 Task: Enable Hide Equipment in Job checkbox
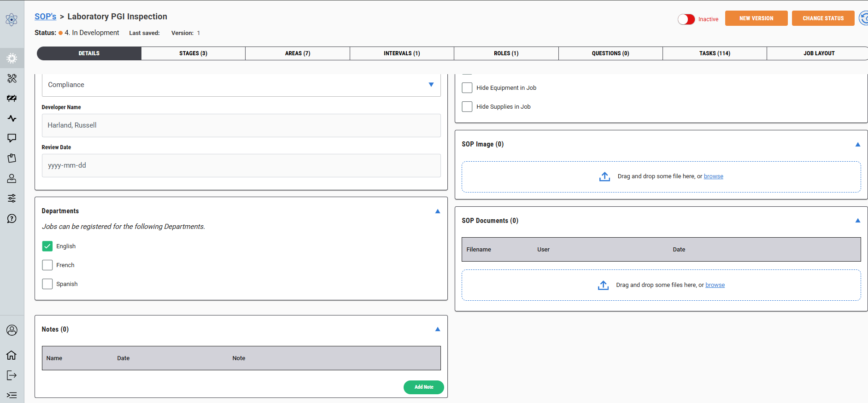467,88
